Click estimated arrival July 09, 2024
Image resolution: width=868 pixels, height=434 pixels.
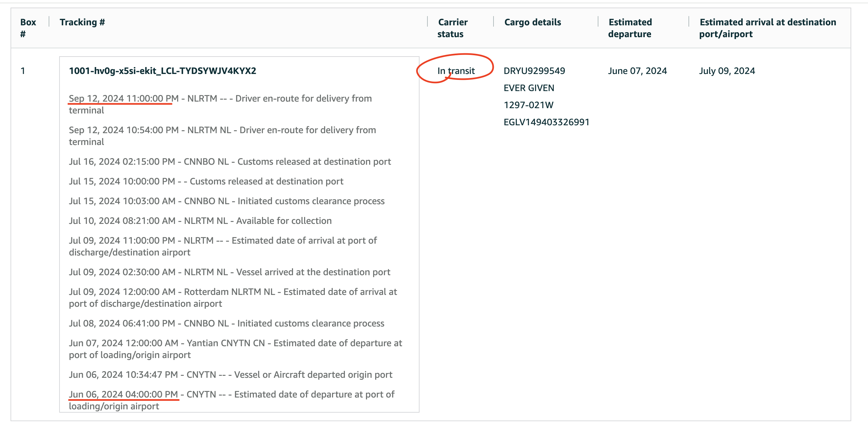point(727,71)
